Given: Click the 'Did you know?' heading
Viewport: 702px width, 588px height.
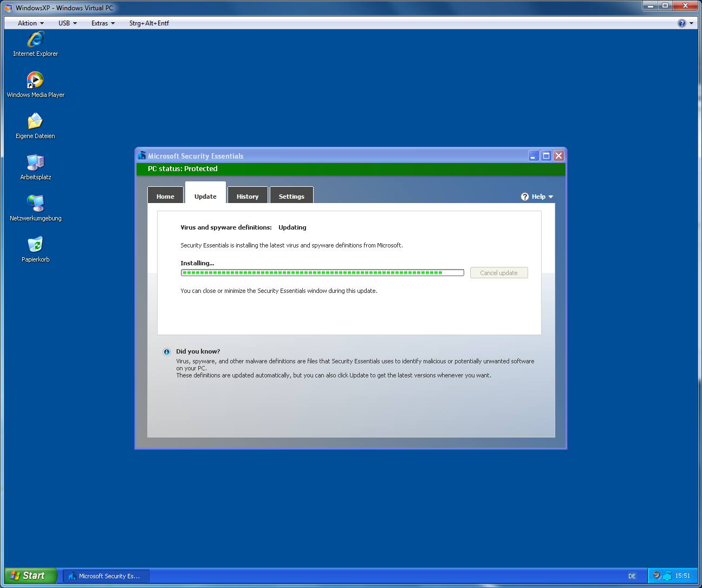Looking at the screenshot, I should [198, 351].
